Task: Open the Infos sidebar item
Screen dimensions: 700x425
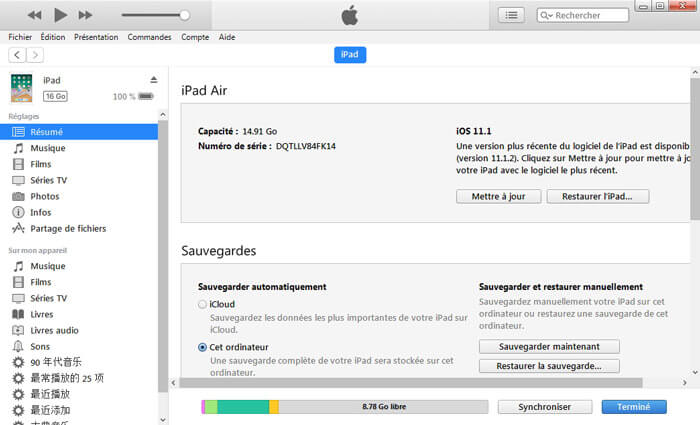Action: click(79, 212)
